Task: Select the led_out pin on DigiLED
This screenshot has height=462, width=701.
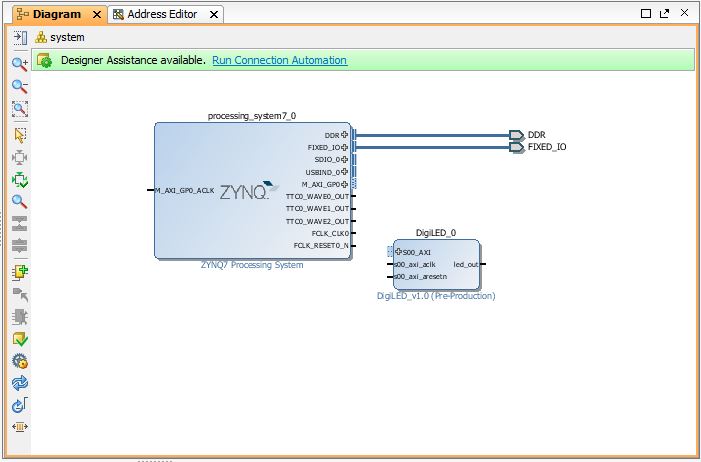Action: coord(469,264)
